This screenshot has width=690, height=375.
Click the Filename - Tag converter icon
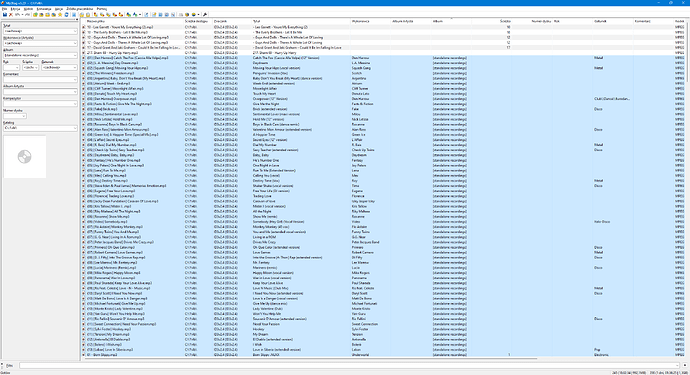(102, 15)
